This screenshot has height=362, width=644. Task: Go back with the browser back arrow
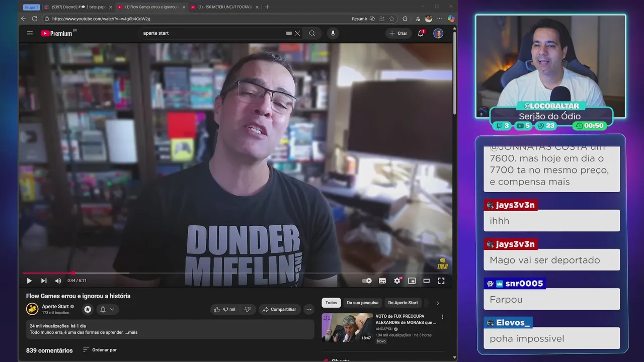click(x=24, y=19)
